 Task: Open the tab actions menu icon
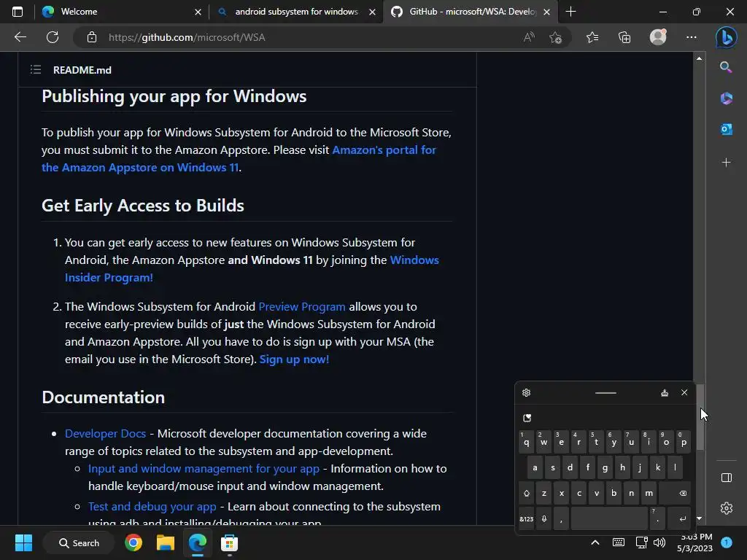point(18,12)
